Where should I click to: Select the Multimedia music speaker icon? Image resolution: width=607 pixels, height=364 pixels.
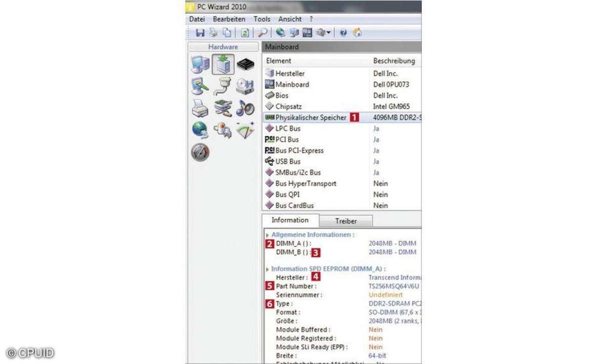[x=245, y=108]
